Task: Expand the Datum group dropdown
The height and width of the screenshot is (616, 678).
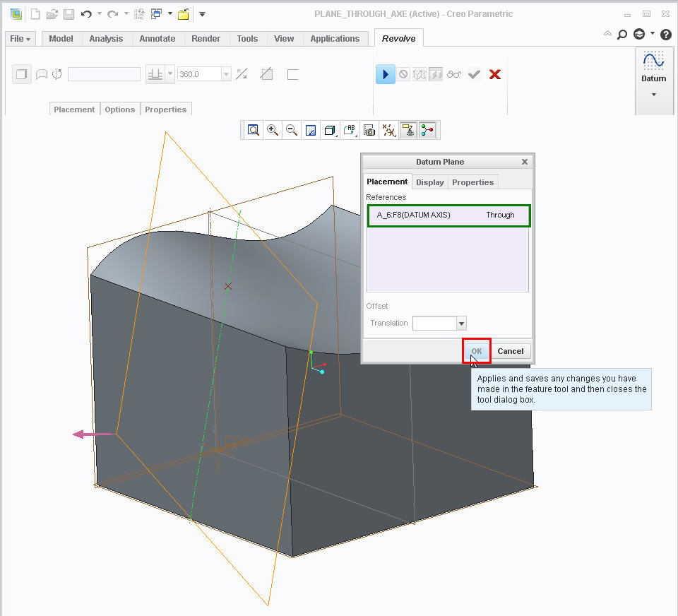Action: pos(653,94)
